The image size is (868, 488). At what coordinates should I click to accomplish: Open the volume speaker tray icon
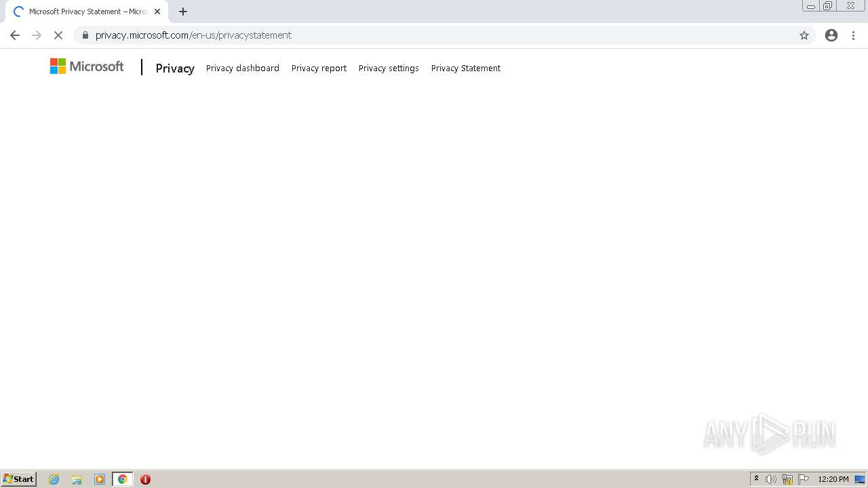[771, 479]
